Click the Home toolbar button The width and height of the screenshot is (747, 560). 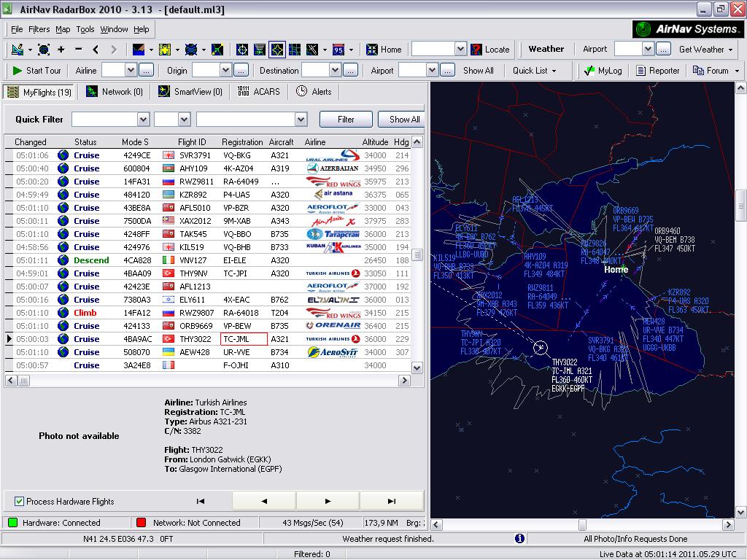384,50
